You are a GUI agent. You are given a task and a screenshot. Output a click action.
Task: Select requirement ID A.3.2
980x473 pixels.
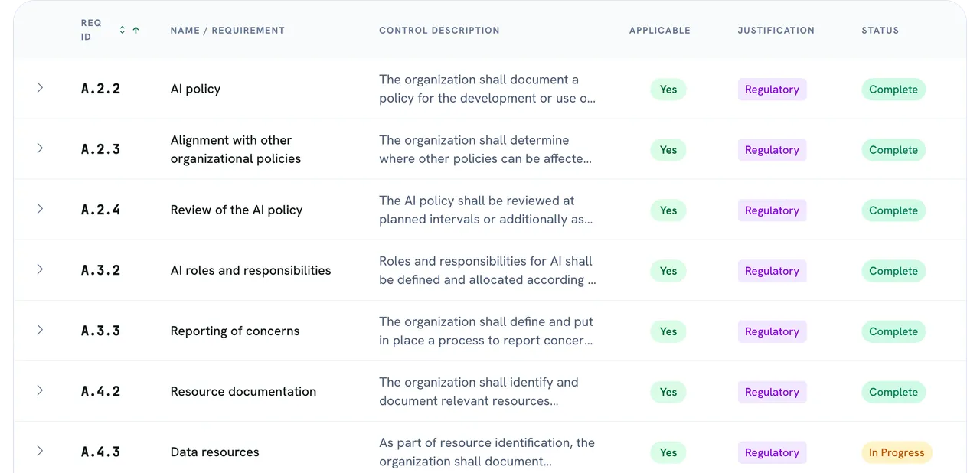[101, 270]
